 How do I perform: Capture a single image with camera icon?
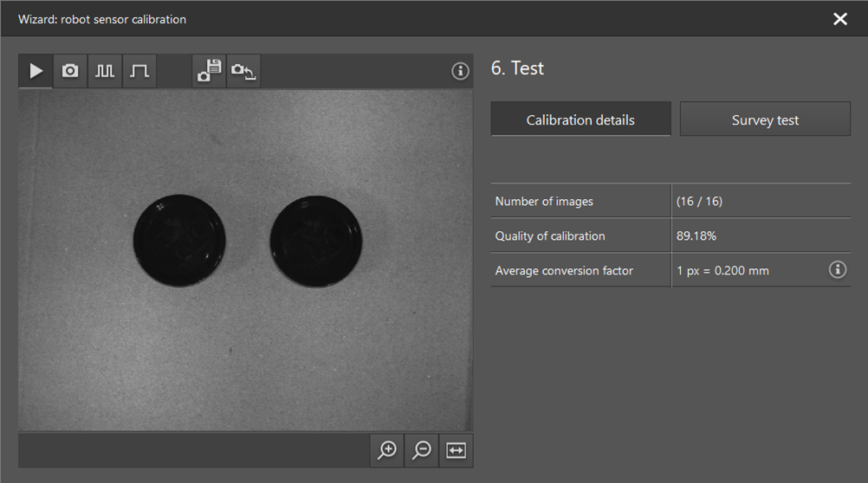pos(70,71)
